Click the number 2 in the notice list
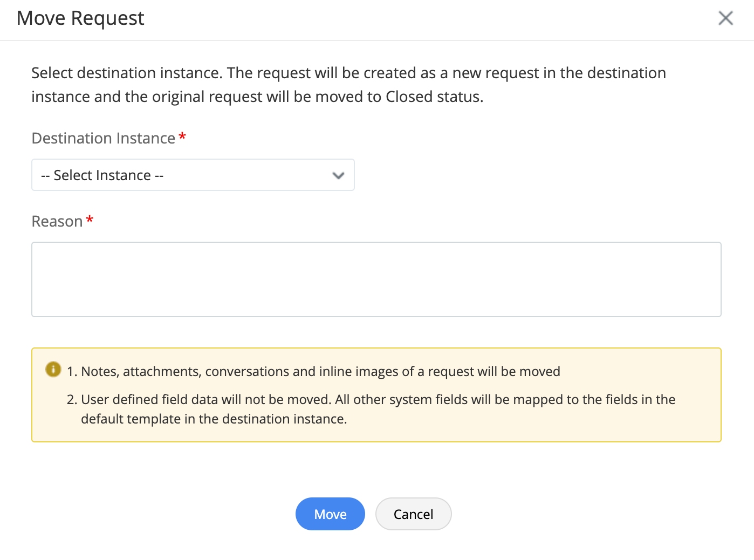The height and width of the screenshot is (560, 754). 72,400
